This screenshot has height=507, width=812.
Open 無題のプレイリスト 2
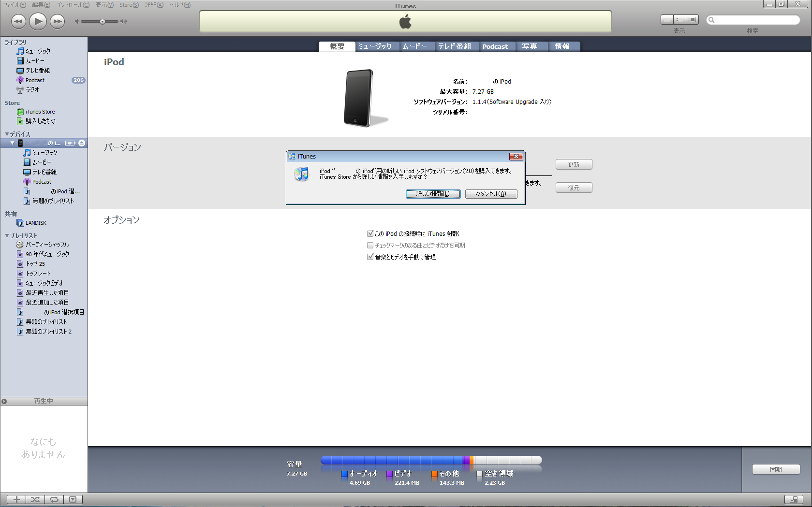tap(48, 332)
